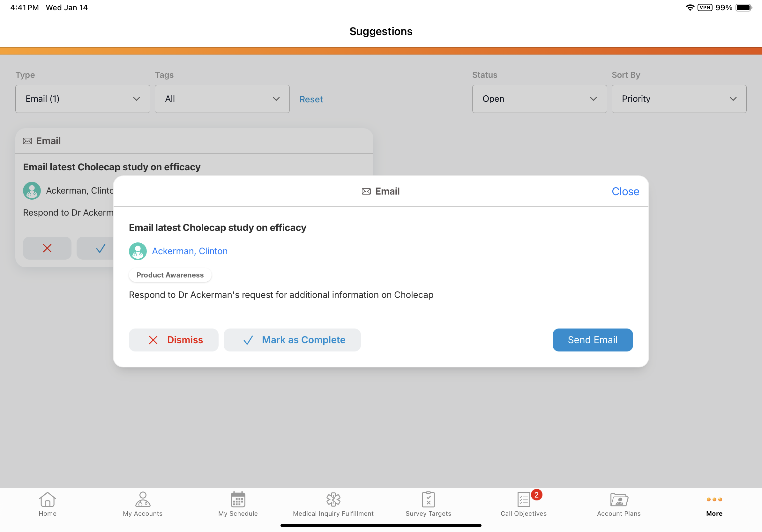Open the Status dropdown set to Open
Screen dimensions: 762x532
(539, 99)
